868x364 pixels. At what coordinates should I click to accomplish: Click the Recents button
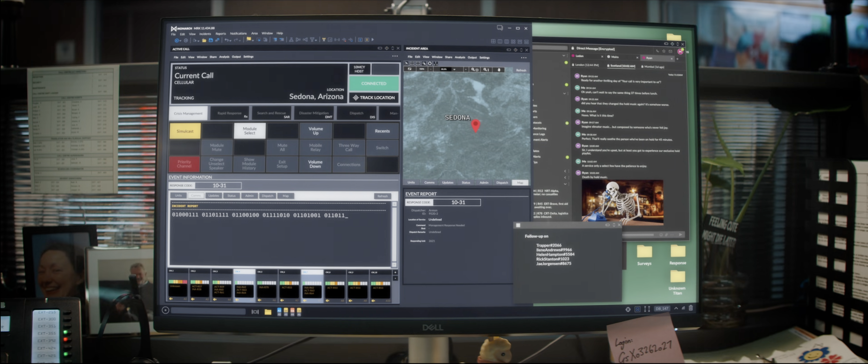[382, 131]
